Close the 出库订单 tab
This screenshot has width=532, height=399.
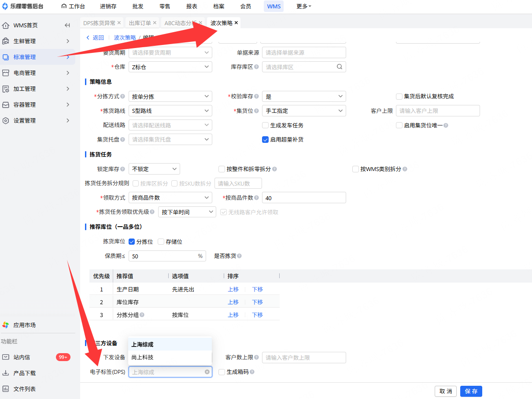pos(155,22)
